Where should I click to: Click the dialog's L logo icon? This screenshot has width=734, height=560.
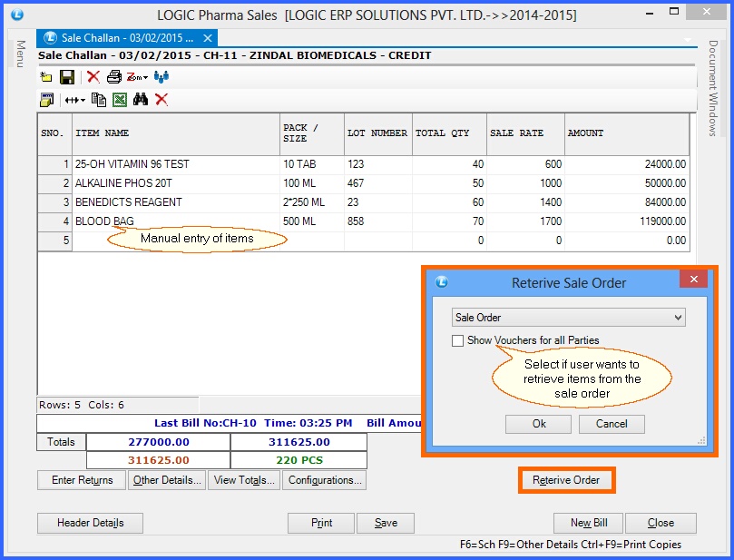coord(442,282)
